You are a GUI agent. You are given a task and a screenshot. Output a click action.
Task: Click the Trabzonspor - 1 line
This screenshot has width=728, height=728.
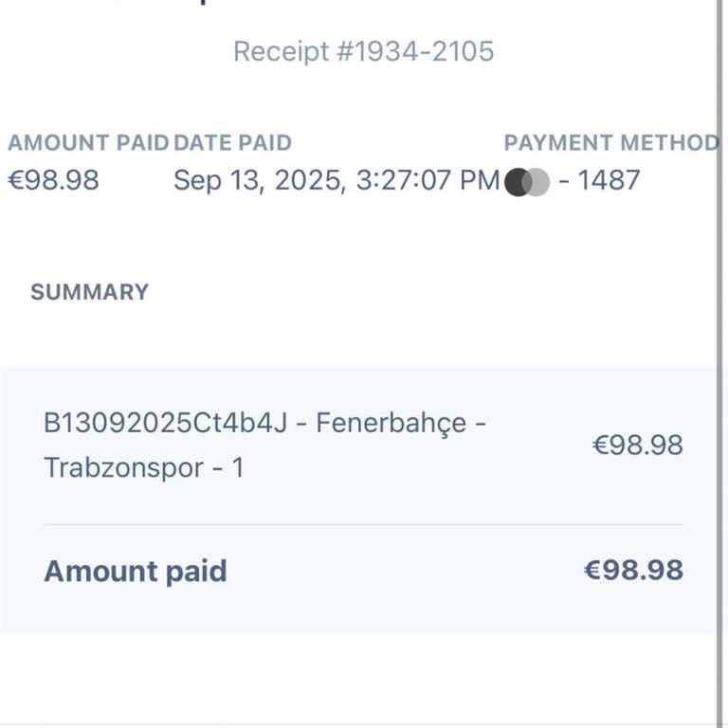coord(143,467)
